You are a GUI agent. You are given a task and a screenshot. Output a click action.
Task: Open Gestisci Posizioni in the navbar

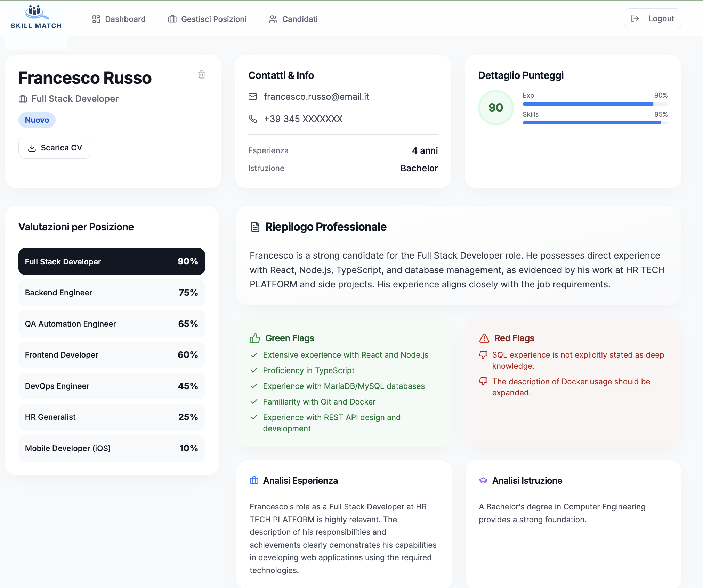208,19
